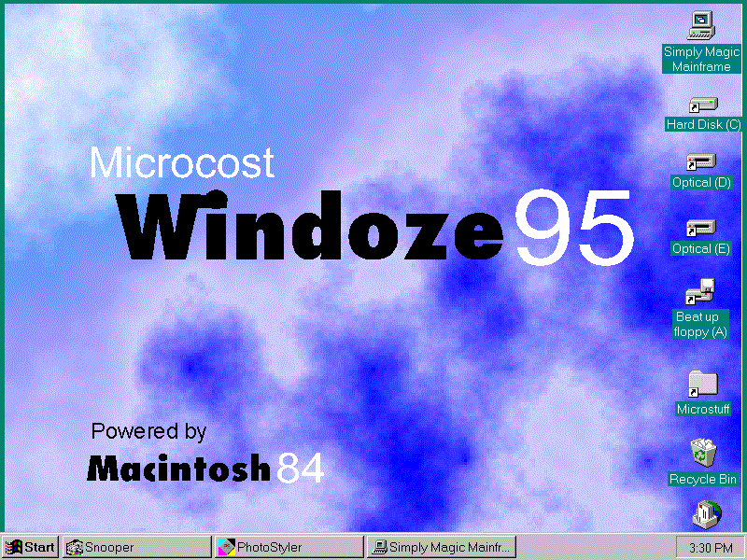
Task: Switch to Snooper taskbar button
Action: click(x=136, y=547)
